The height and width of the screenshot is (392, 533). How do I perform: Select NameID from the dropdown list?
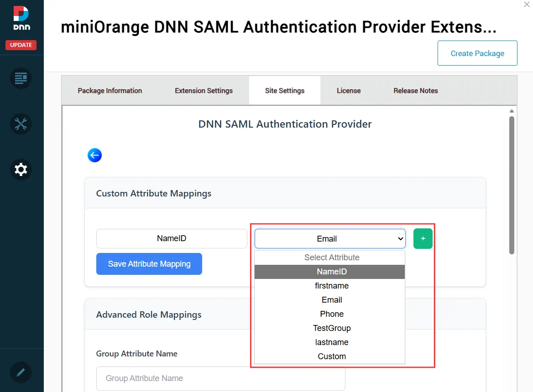(330, 272)
